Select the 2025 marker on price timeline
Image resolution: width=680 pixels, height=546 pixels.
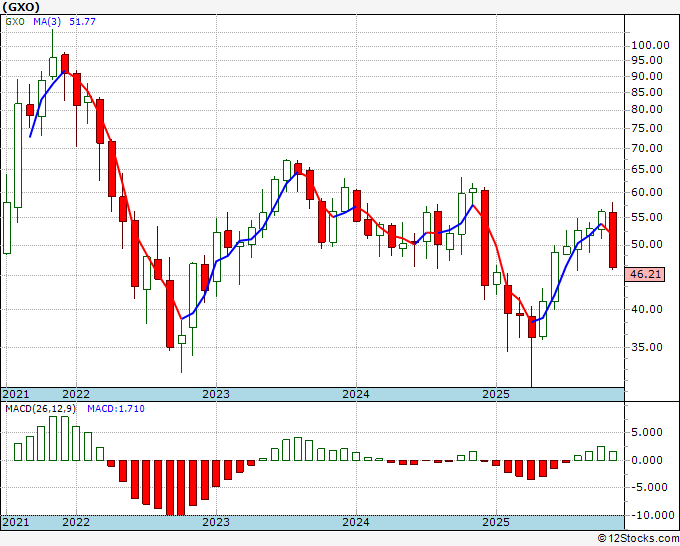pos(496,394)
